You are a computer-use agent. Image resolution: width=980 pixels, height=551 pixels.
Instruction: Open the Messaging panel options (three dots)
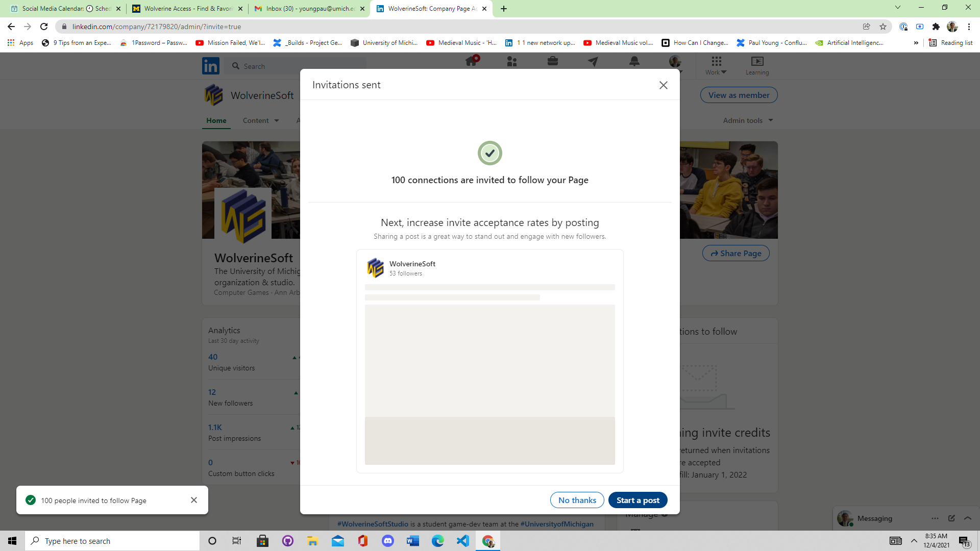[x=935, y=518]
